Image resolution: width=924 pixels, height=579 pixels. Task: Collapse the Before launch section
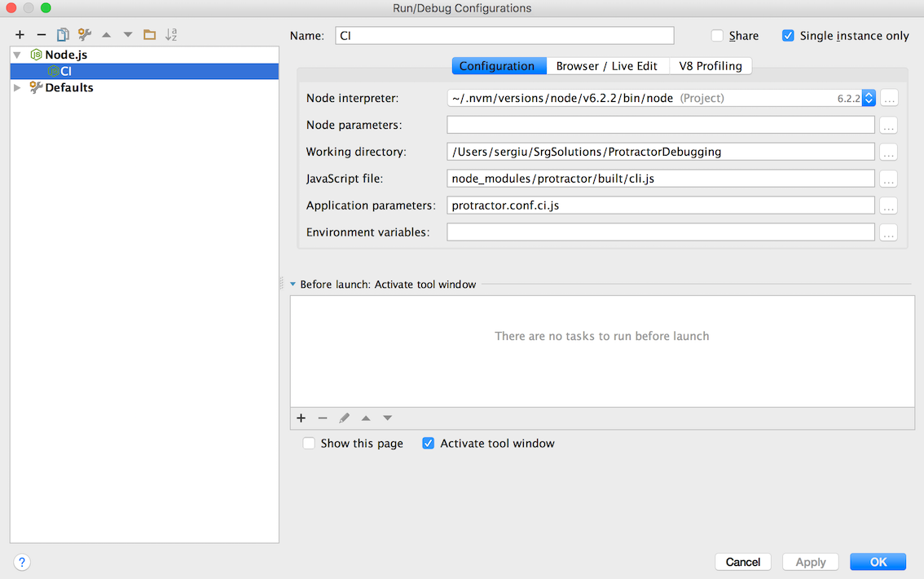tap(293, 284)
